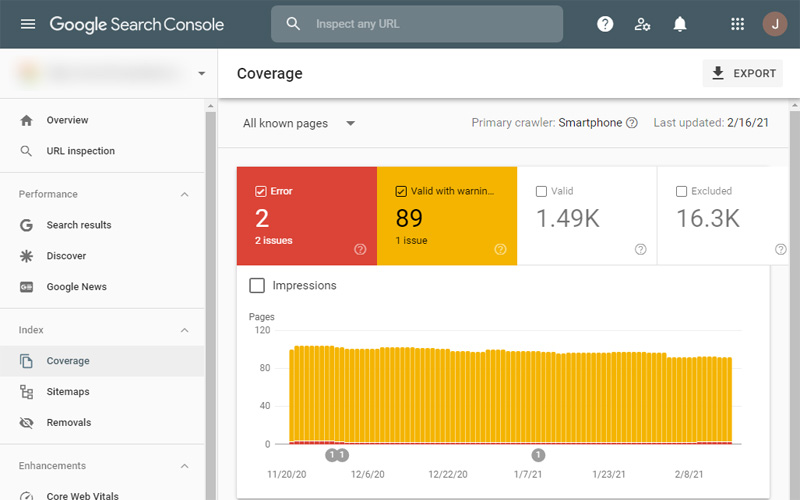Click the EXPORT button
The width and height of the screenshot is (800, 500).
(742, 73)
